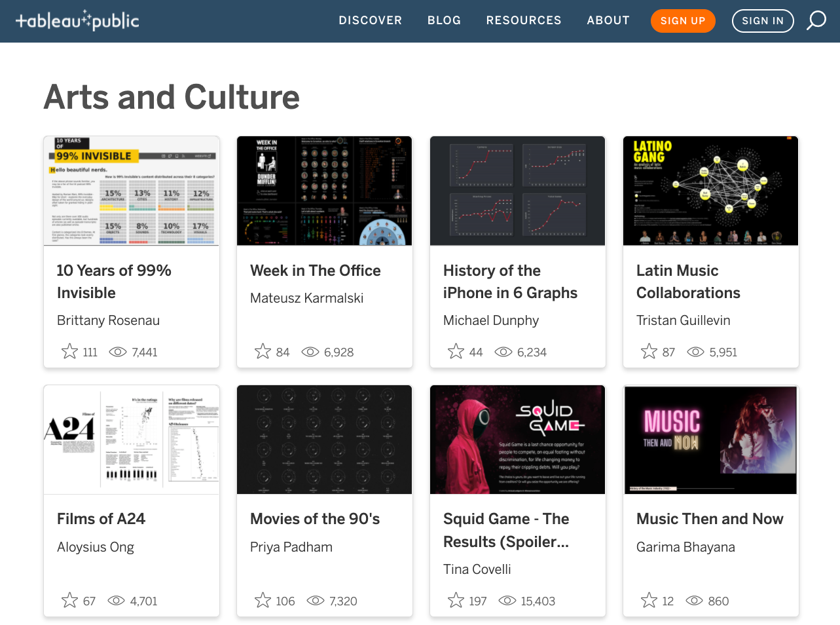Favorite star on 10 Years of 99% Invisible

coord(69,352)
